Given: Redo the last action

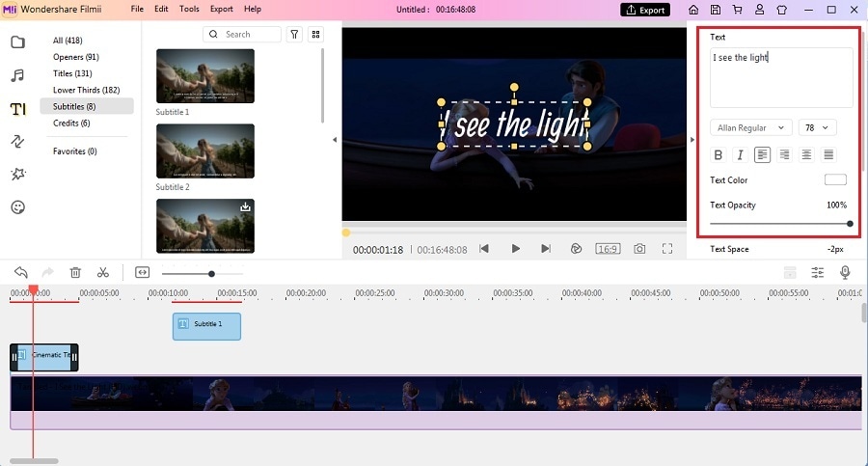Looking at the screenshot, I should pos(48,272).
